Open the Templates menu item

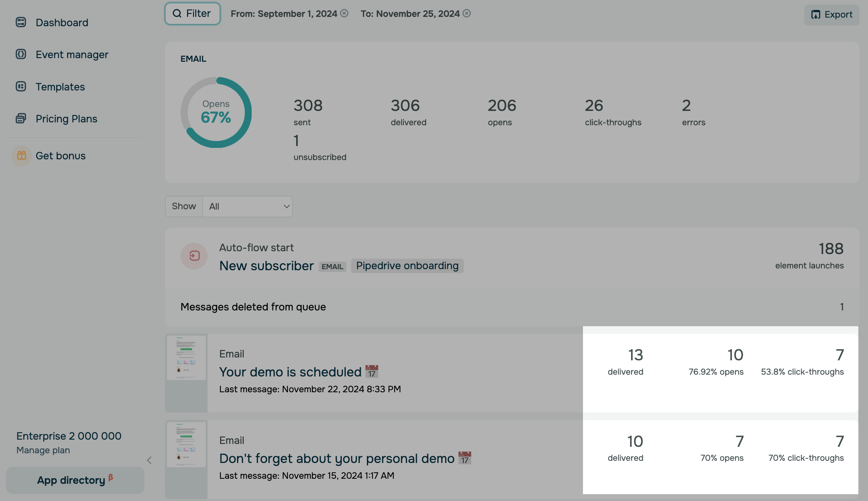(60, 86)
